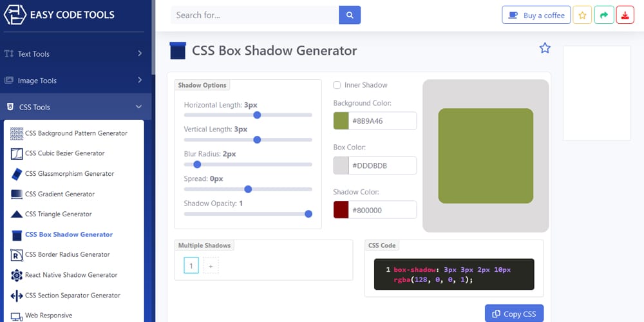The height and width of the screenshot is (322, 644).
Task: Open CSS Cubic Bezier Generator
Action: click(65, 153)
